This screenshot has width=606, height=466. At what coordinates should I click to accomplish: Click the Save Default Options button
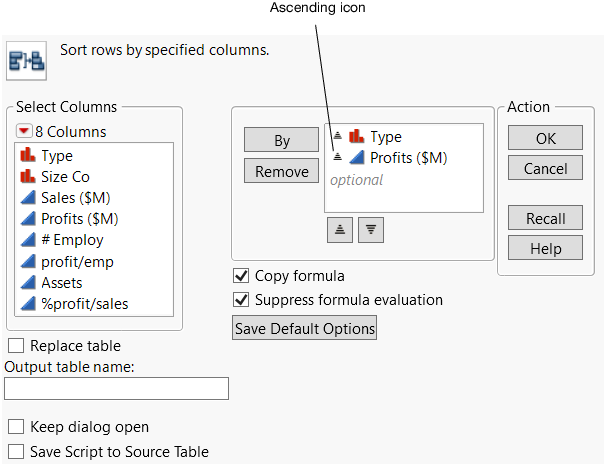[x=304, y=328]
